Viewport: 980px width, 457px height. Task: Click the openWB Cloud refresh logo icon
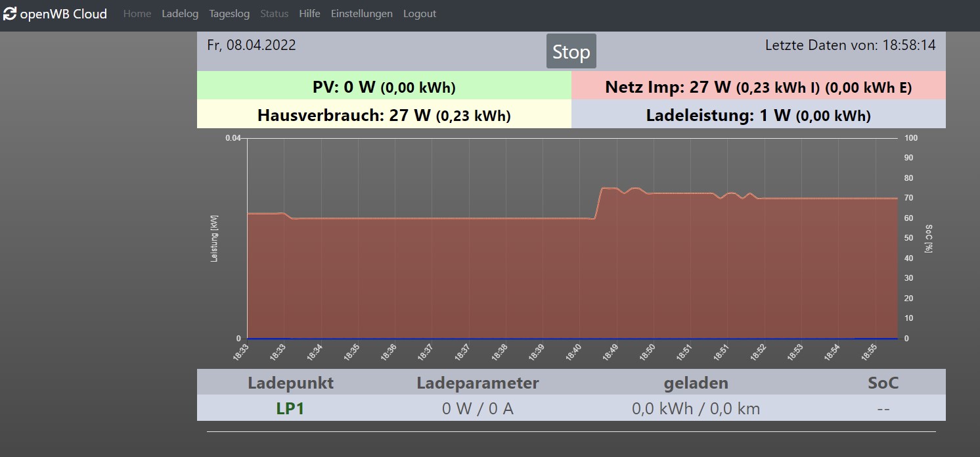[10, 14]
